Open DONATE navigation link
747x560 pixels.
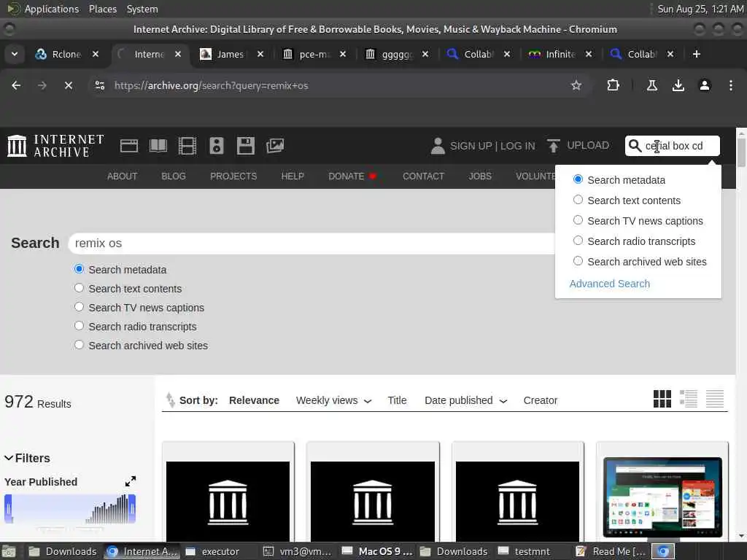click(x=352, y=176)
